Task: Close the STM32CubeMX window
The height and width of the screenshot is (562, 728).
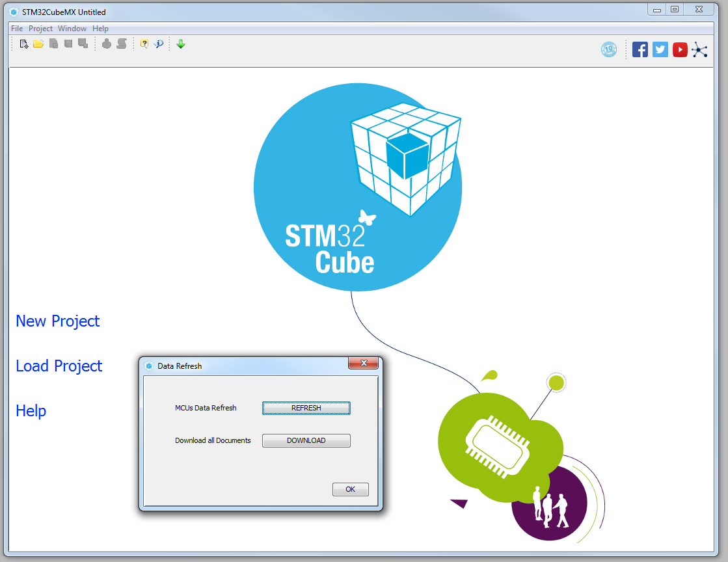Action: tap(699, 10)
